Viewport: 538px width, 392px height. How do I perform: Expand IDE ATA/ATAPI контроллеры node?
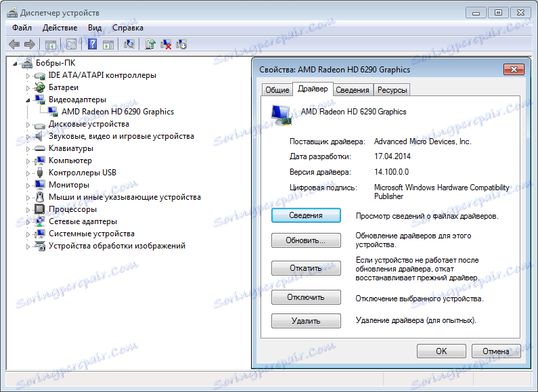tap(28, 76)
